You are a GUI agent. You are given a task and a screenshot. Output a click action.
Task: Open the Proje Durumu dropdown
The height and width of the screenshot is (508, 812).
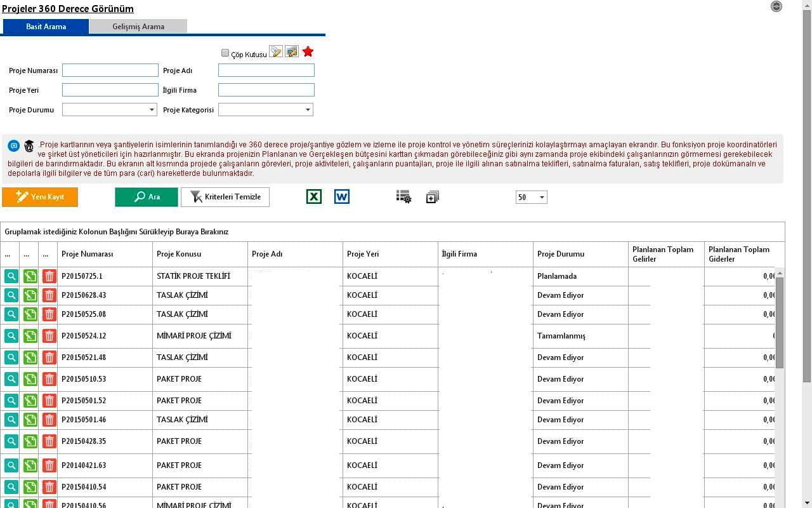(x=110, y=110)
